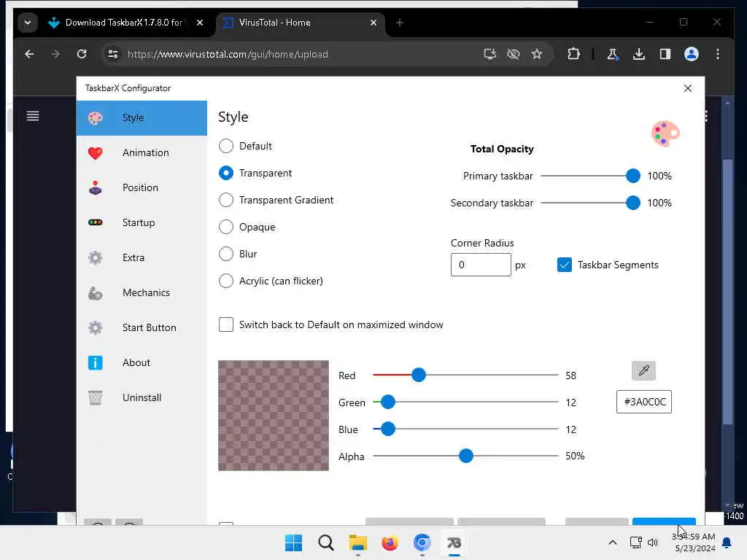
Task: Open the Uninstall page
Action: pos(142,397)
